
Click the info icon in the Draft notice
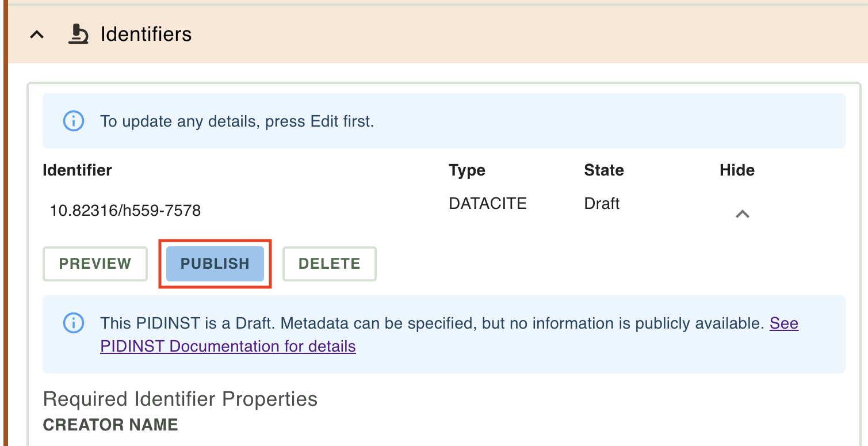coord(73,323)
